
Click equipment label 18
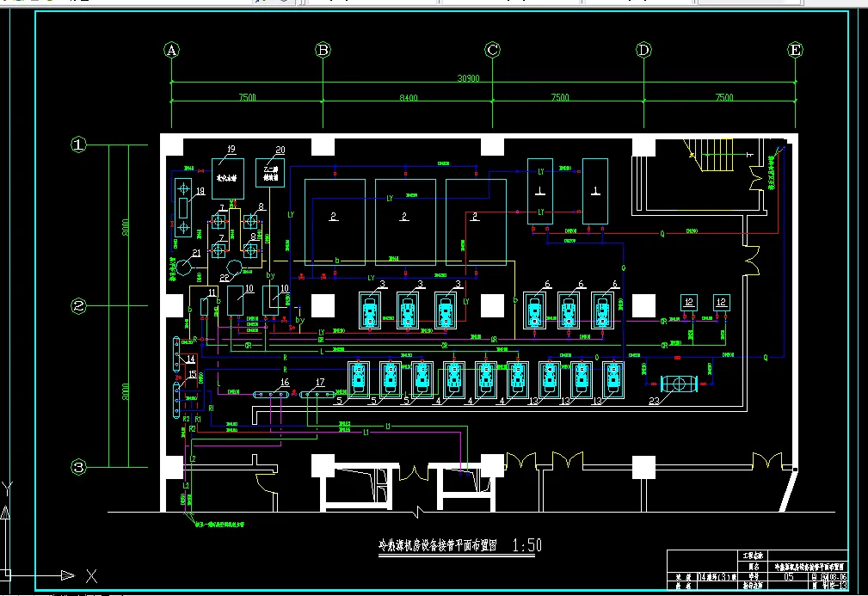click(x=200, y=191)
